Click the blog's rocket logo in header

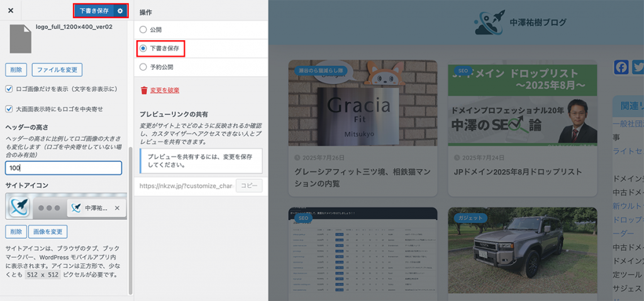coord(489,23)
